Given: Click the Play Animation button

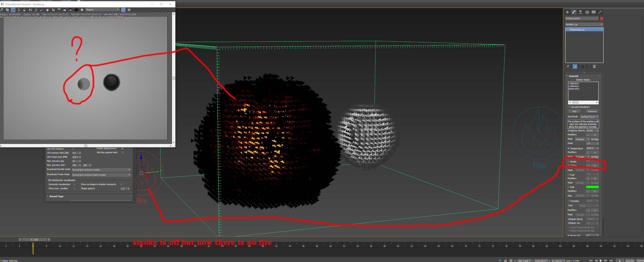Looking at the screenshot, I should [x=601, y=260].
